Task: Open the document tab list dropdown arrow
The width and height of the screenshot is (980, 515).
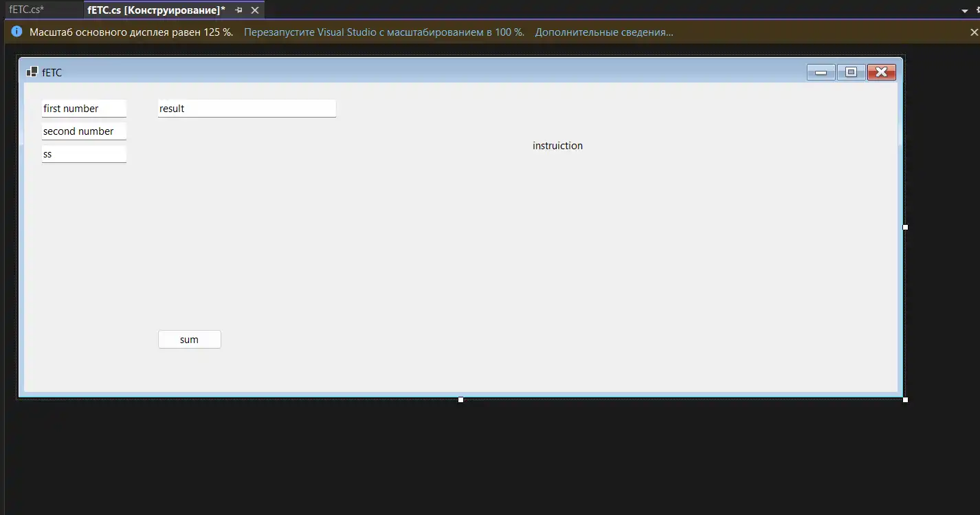Action: click(965, 10)
